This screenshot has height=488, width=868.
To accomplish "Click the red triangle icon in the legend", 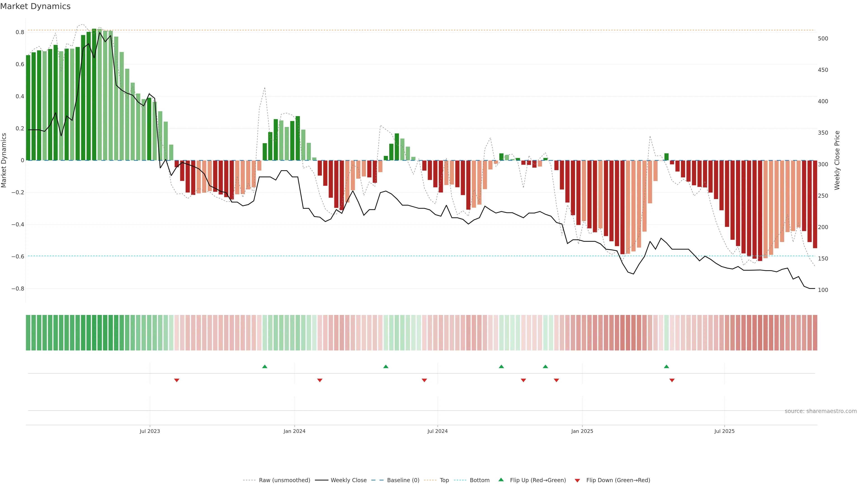I will tap(577, 480).
